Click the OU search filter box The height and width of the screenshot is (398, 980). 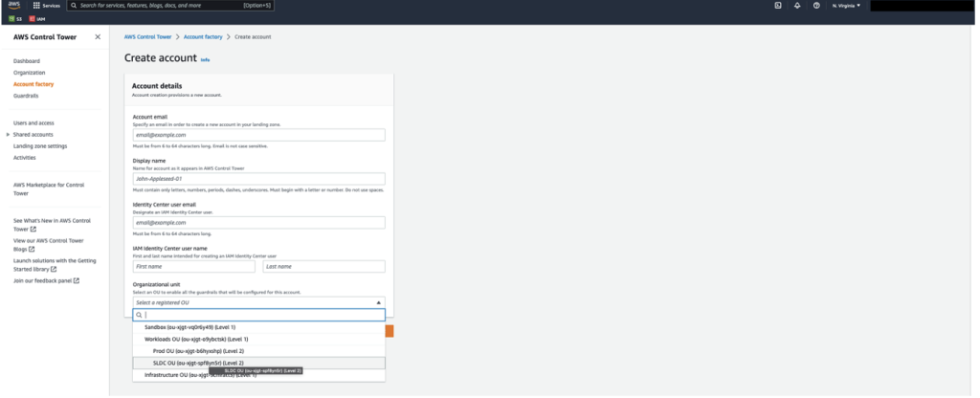coord(258,315)
